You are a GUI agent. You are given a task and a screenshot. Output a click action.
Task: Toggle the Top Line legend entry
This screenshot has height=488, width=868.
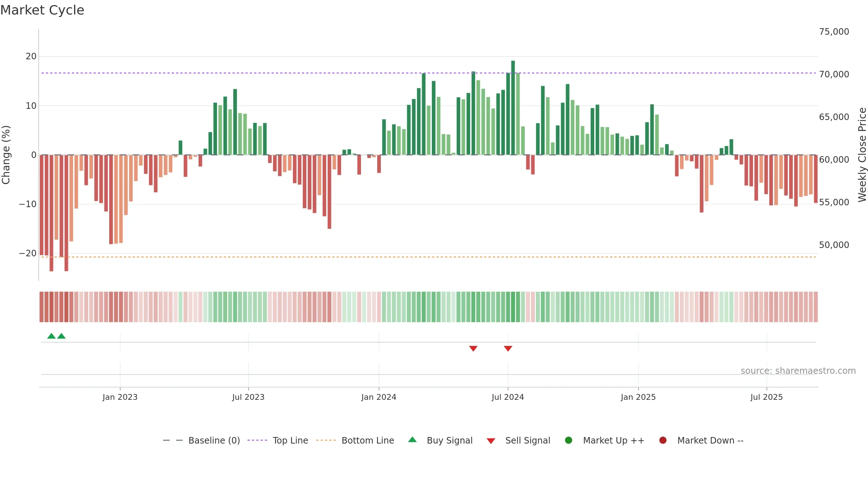(278, 440)
